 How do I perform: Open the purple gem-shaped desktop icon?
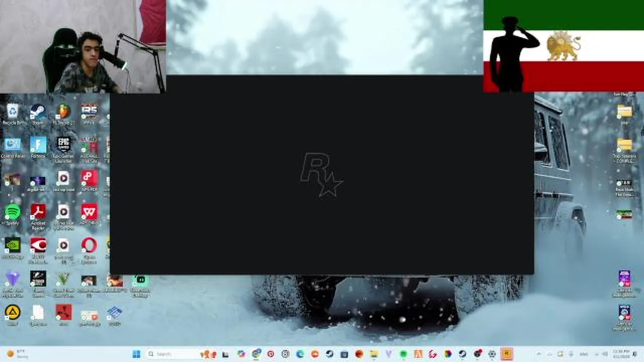(x=13, y=284)
